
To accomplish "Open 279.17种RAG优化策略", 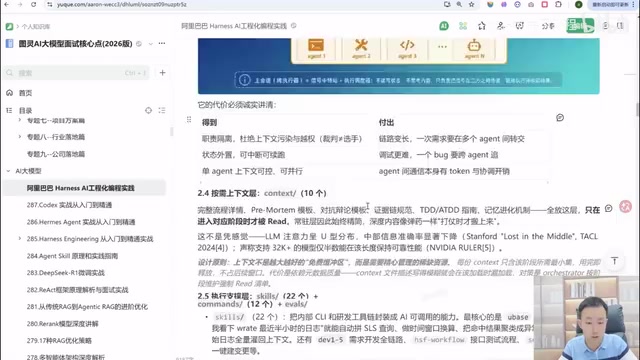I will point(59,340).
